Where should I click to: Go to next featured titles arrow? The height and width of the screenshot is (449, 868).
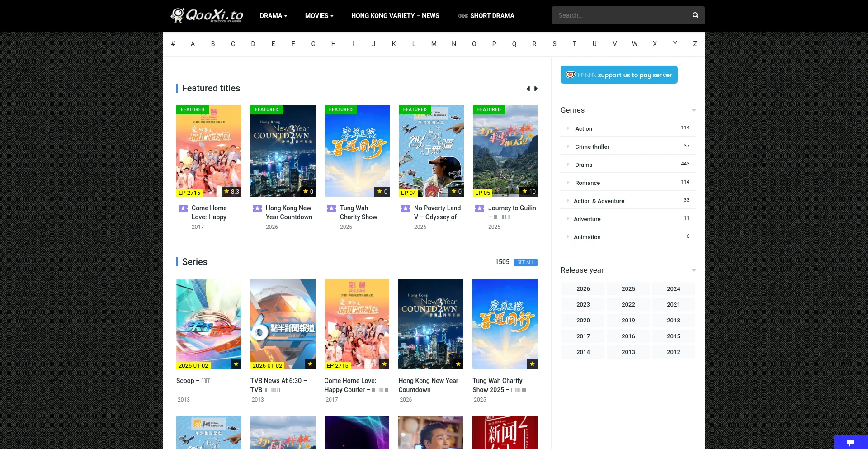click(x=536, y=89)
